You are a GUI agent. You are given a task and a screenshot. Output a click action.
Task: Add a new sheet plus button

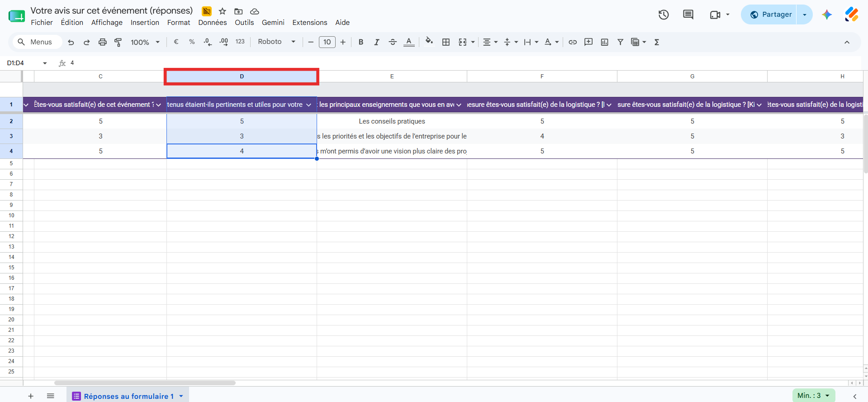click(x=31, y=396)
